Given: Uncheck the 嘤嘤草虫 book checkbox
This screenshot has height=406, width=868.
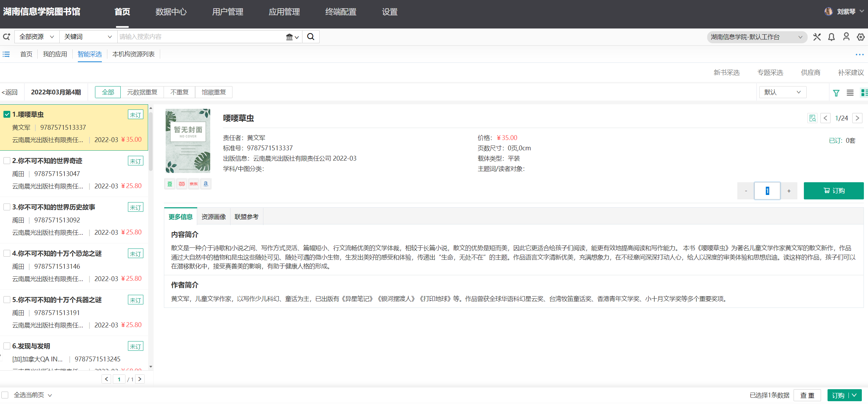Looking at the screenshot, I should pyautogui.click(x=7, y=114).
